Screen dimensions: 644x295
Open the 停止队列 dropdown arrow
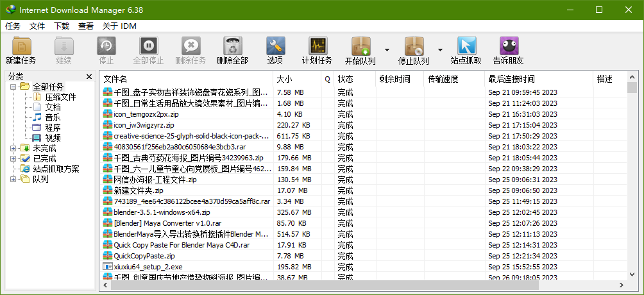440,50
